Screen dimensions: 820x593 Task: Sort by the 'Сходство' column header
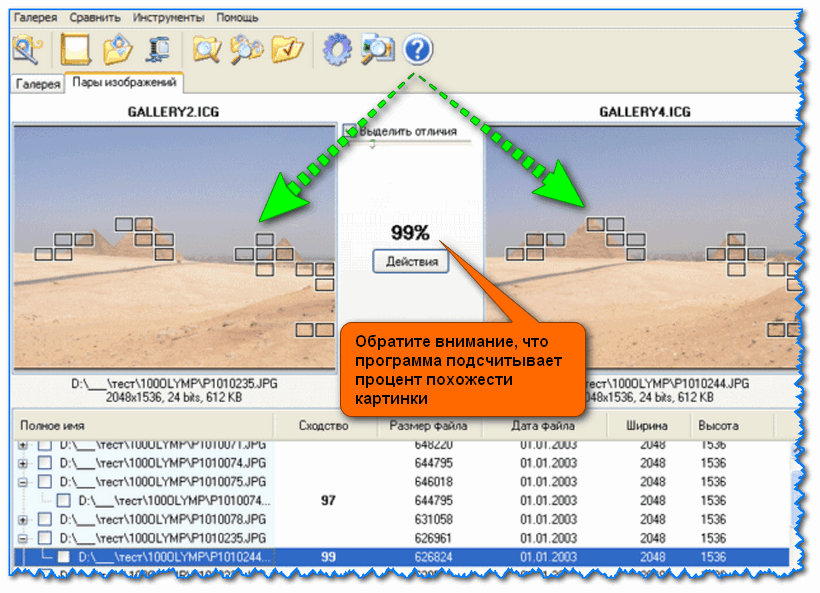(x=323, y=426)
